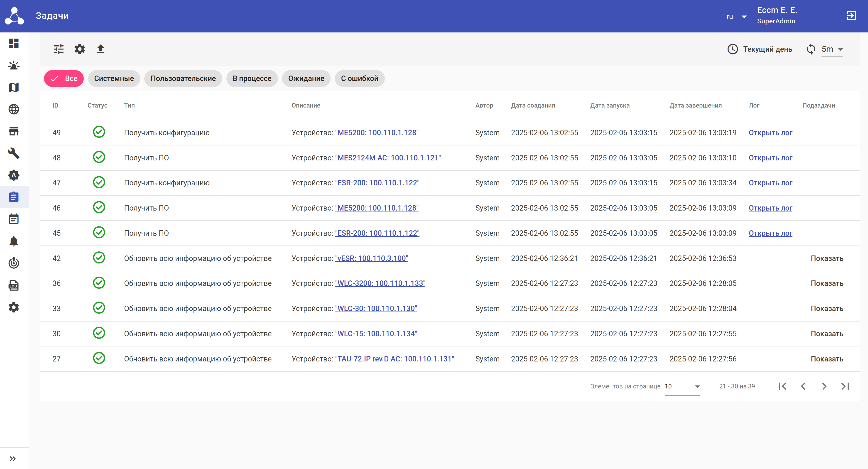The image size is (868, 469).
Task: Show subtasks for task 42
Action: point(826,258)
